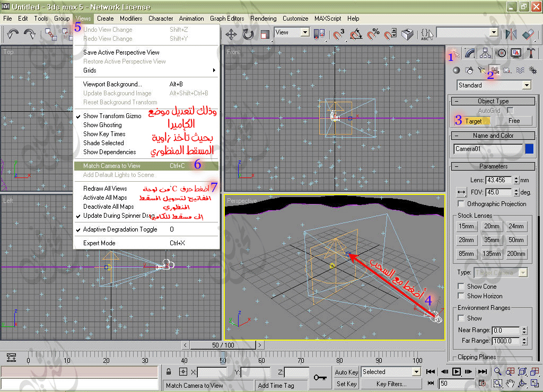Select the Scale tool icon

(x=265, y=34)
